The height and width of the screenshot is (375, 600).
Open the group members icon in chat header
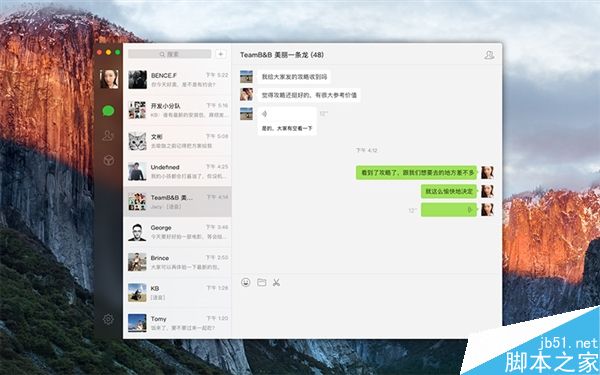point(489,55)
